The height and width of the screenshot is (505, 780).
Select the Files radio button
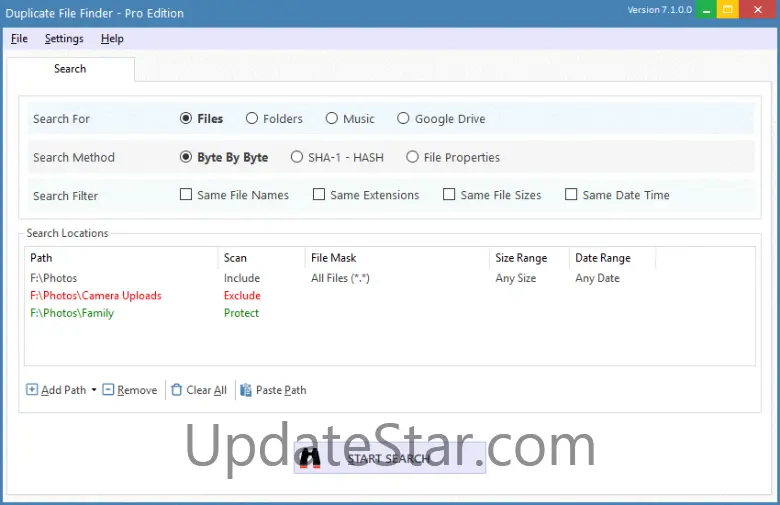coord(186,118)
